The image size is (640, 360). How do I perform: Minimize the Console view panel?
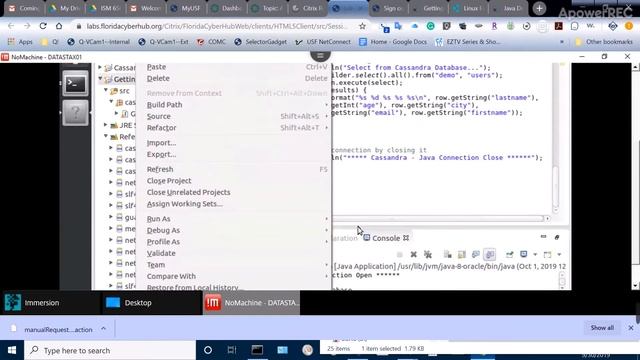[x=543, y=237]
